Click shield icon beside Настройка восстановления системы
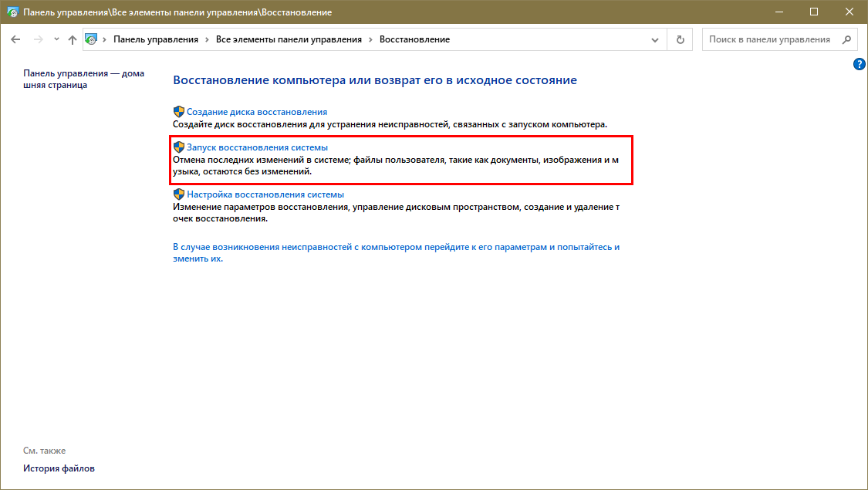Screen dimensions: 868x490 [179, 194]
